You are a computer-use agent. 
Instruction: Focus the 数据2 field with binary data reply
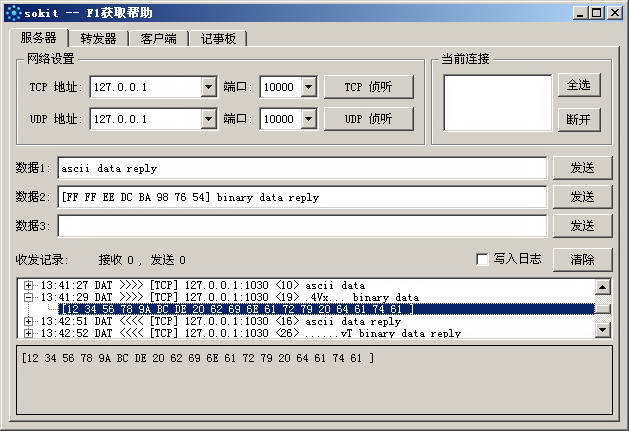coord(302,197)
